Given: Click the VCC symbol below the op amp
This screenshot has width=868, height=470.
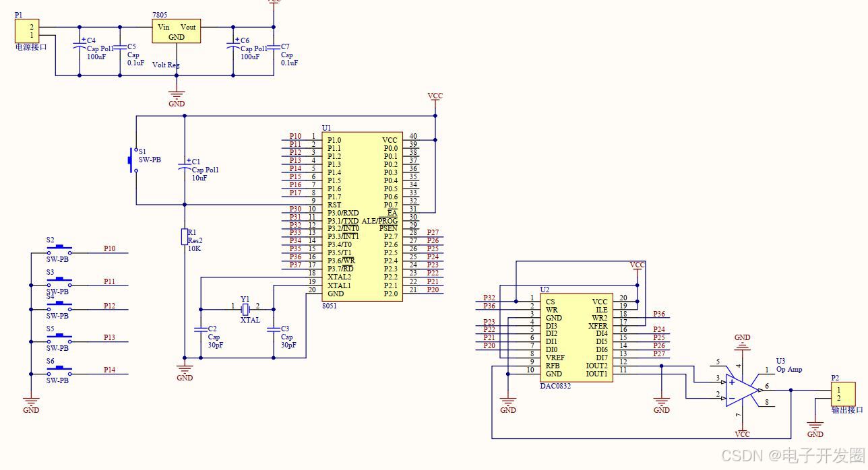Looking at the screenshot, I should click(742, 431).
